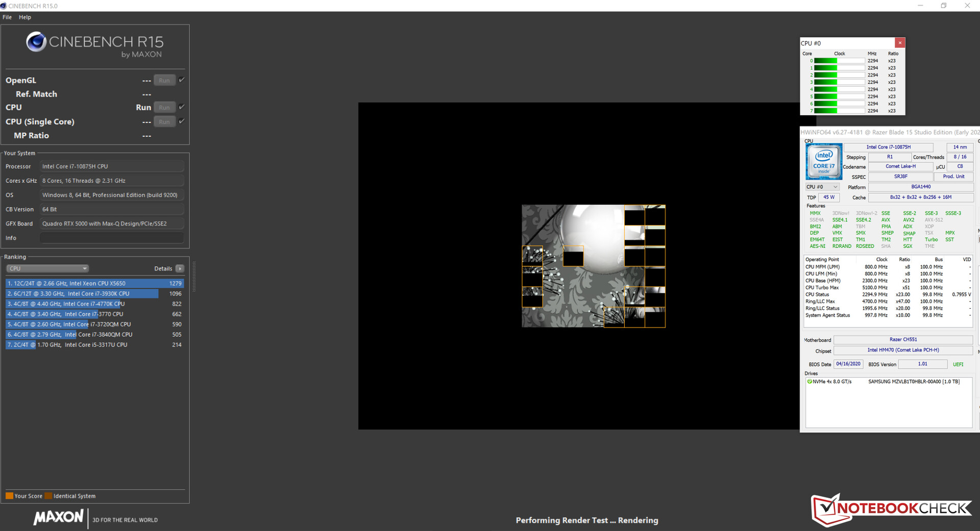Click the panel resize grip beside Ranking

(x=194, y=276)
